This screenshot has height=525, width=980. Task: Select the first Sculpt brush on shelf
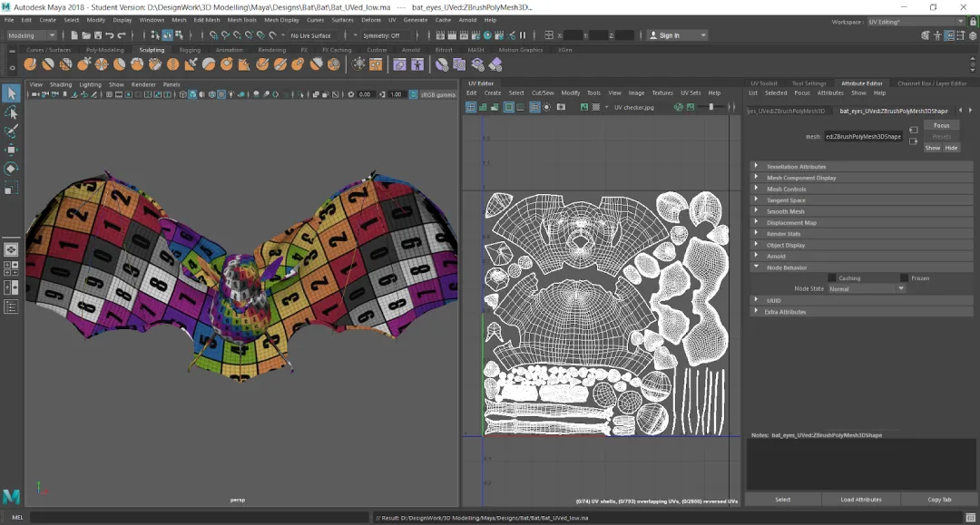click(x=30, y=64)
